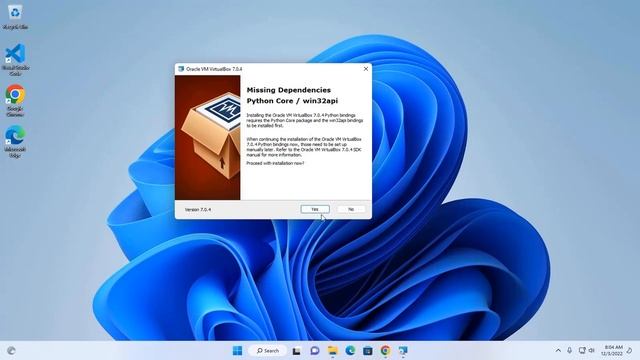Click the microphone tray icon
Screen dimensions: 640x360
pos(569,351)
